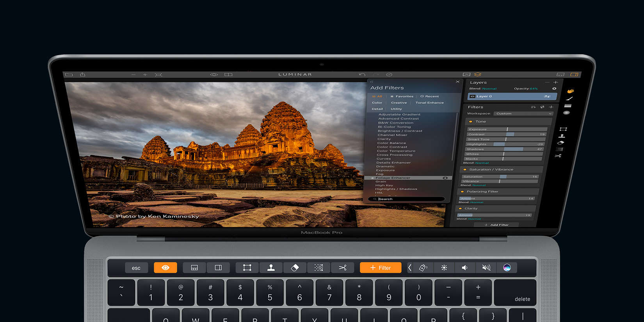Click the Undo arrow in top toolbar
The height and width of the screenshot is (322, 644).
click(362, 75)
